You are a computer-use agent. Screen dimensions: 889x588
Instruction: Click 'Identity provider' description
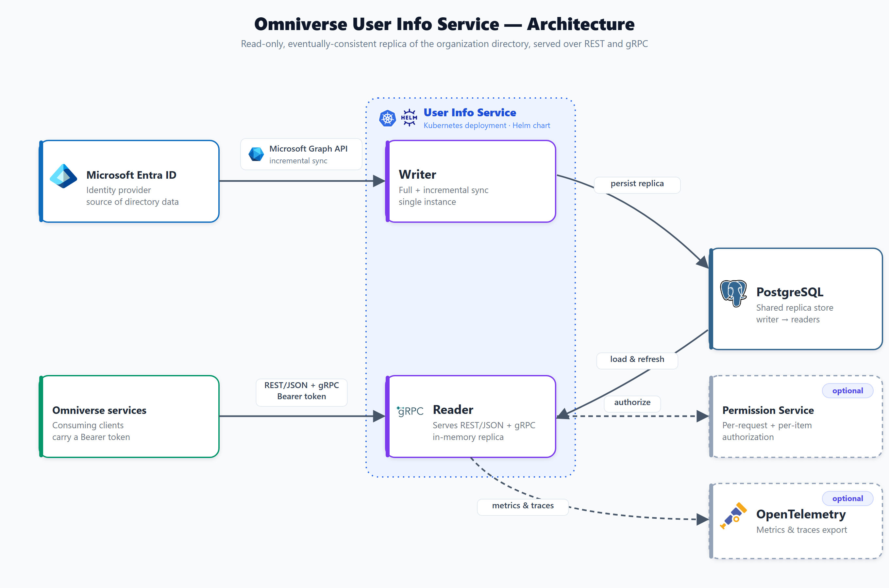click(x=119, y=190)
